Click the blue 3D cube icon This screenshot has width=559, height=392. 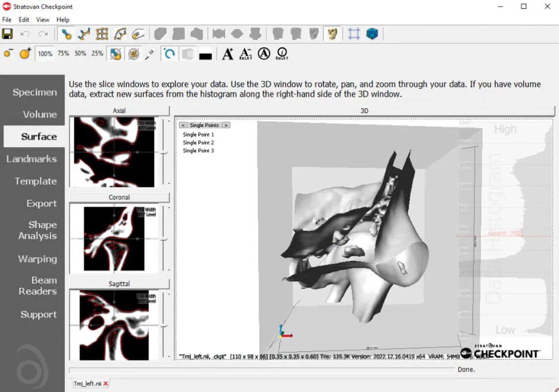(372, 34)
